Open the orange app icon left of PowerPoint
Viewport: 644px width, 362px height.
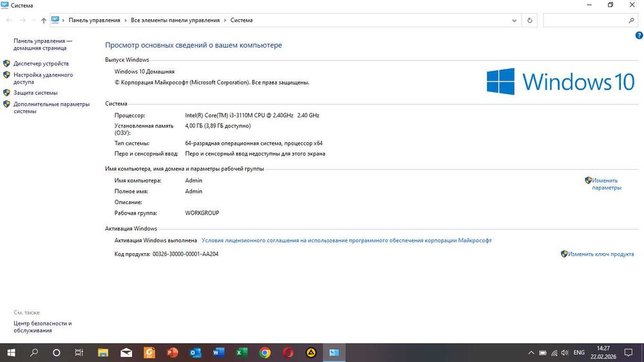click(x=149, y=352)
